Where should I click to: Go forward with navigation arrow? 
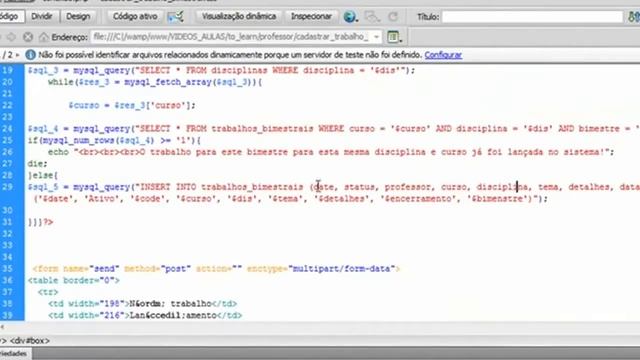pos(11,37)
